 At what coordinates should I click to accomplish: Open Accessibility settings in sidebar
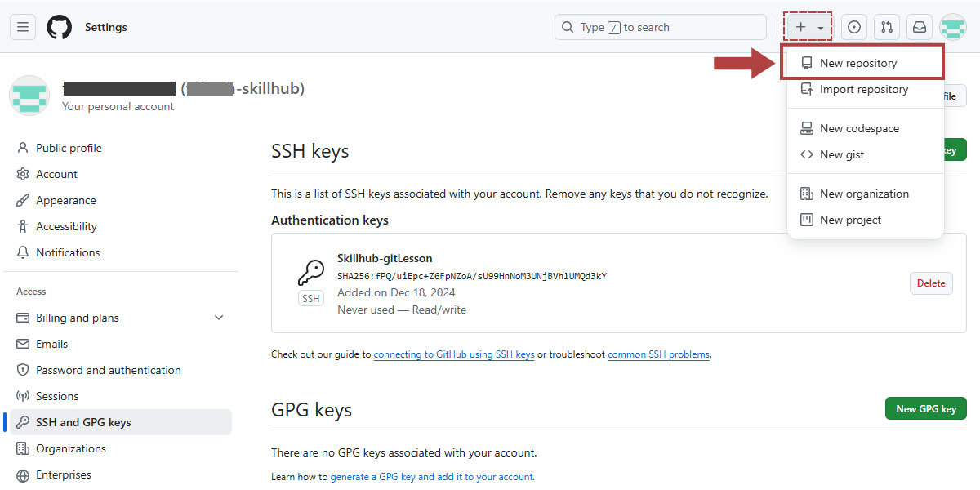point(121,226)
